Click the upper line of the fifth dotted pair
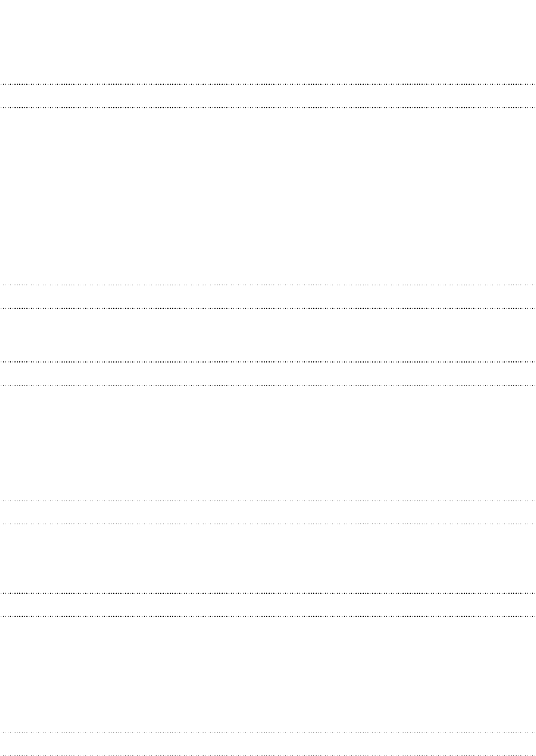Image resolution: width=536 pixels, height=756 pixels. point(268,593)
